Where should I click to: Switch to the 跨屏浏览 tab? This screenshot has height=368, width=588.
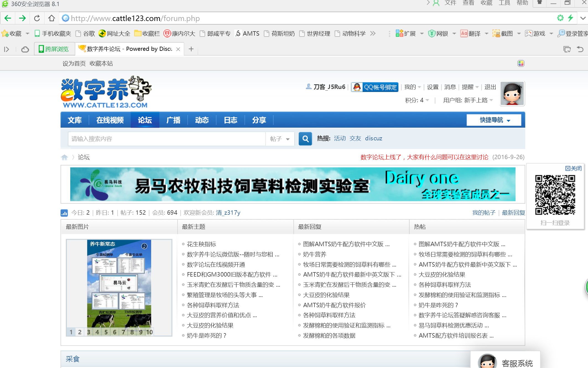(x=54, y=49)
